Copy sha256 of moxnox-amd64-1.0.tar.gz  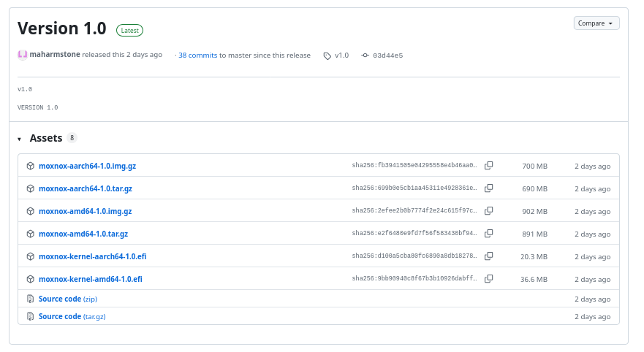489,233
